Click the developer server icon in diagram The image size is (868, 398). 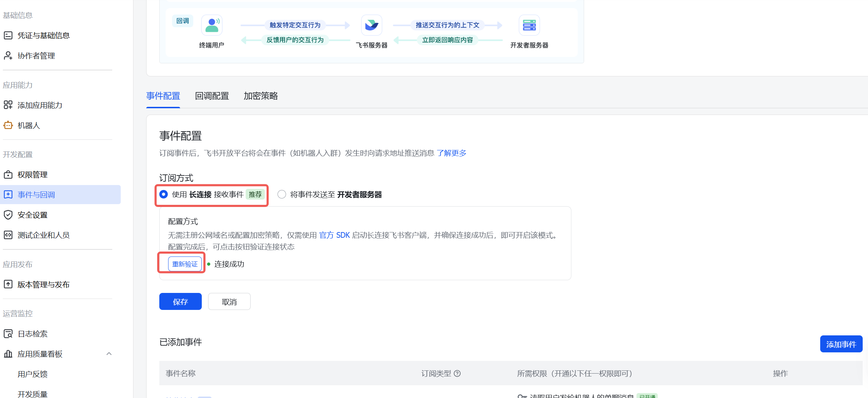(x=529, y=25)
